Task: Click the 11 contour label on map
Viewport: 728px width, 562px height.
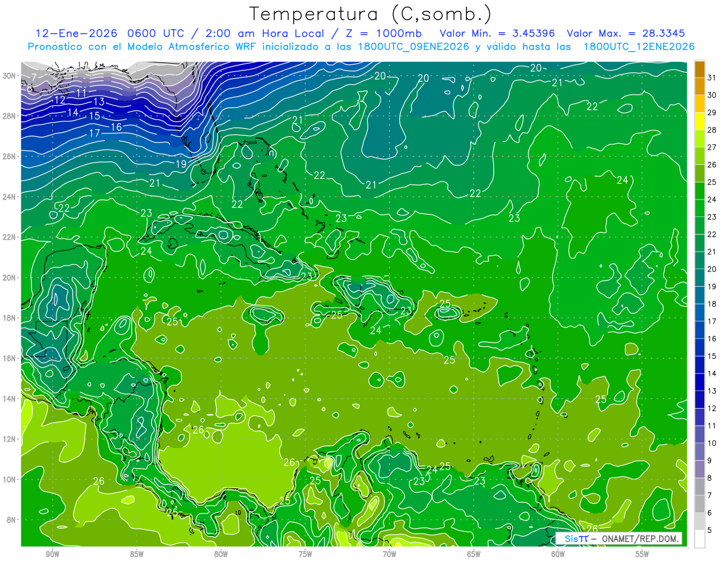Action: (x=82, y=93)
